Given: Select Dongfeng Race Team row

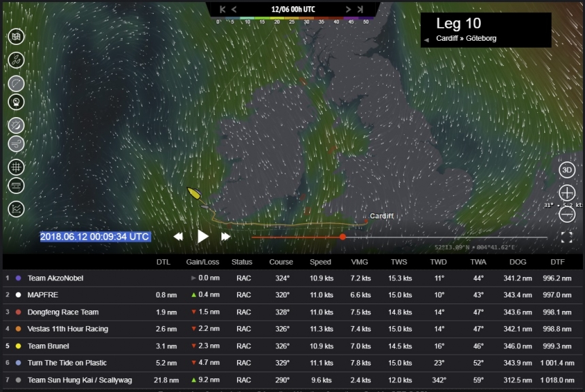Looking at the screenshot, I should click(293, 312).
